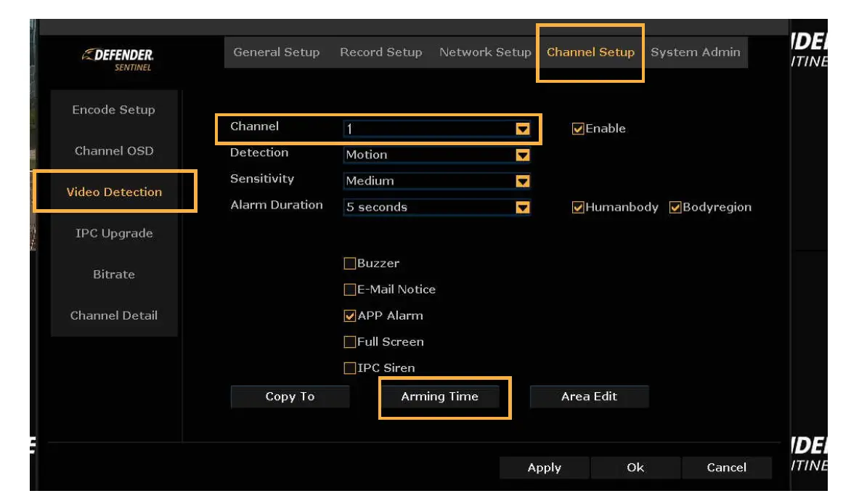Screen dimensions: 851x504
Task: Open IPC Upgrade in the sidebar
Action: click(x=114, y=234)
